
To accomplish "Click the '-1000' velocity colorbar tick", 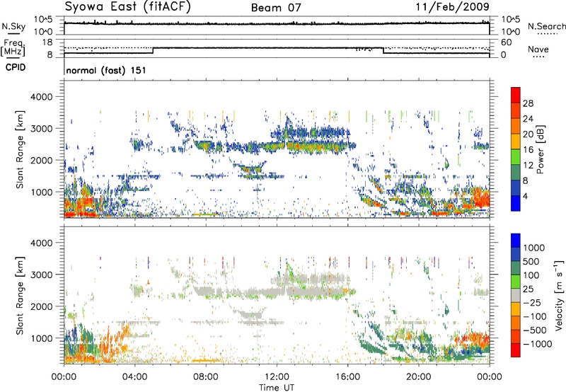I will pyautogui.click(x=538, y=344).
